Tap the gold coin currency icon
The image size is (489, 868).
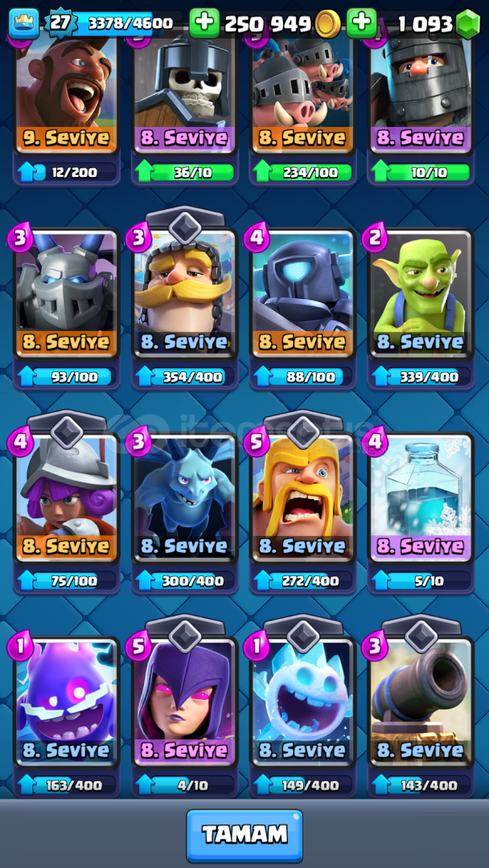pos(328,24)
